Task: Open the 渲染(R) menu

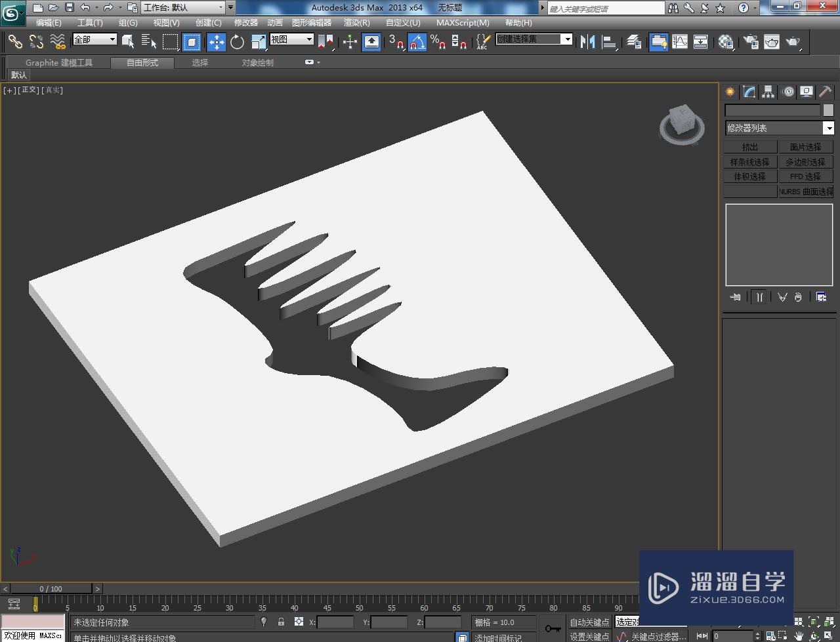Action: tap(357, 23)
